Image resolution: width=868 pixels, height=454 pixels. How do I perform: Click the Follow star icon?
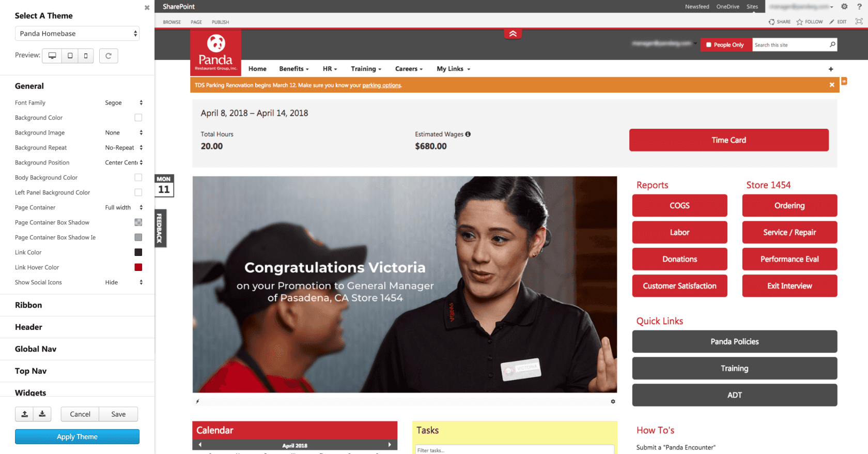(x=799, y=22)
